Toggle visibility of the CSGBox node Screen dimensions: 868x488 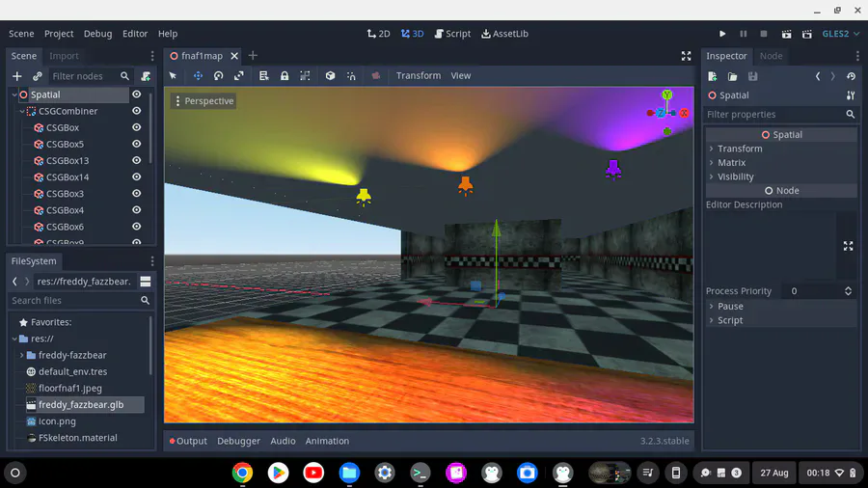136,127
